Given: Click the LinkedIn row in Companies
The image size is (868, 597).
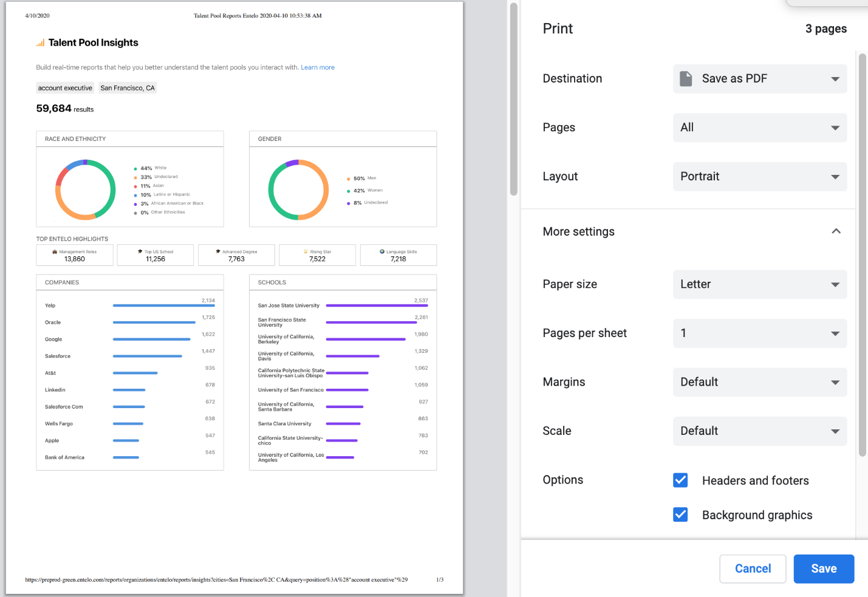Looking at the screenshot, I should (130, 389).
